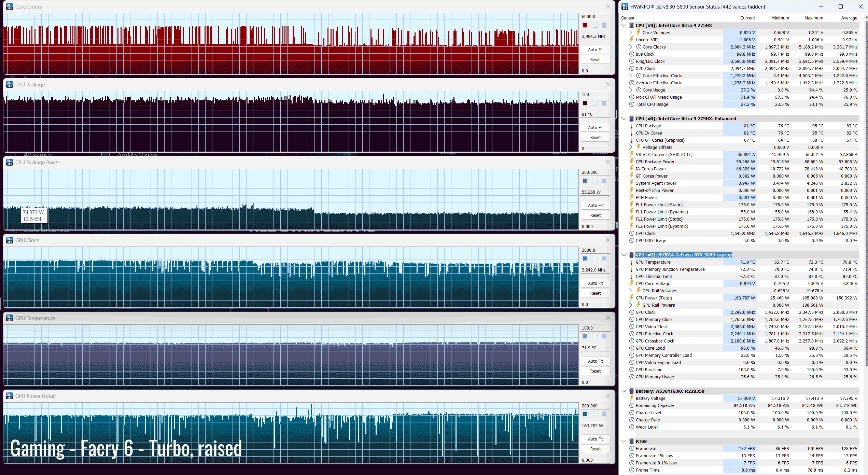Click the light blue background swatch in CPU Package Power graph
Image resolution: width=868 pixels, height=475 pixels.
(595, 181)
